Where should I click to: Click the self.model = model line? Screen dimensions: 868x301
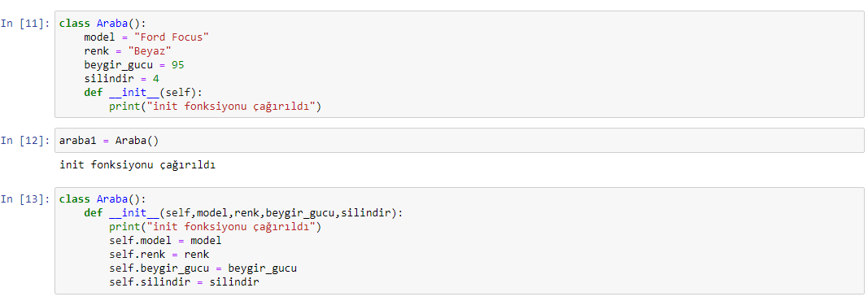tap(165, 241)
